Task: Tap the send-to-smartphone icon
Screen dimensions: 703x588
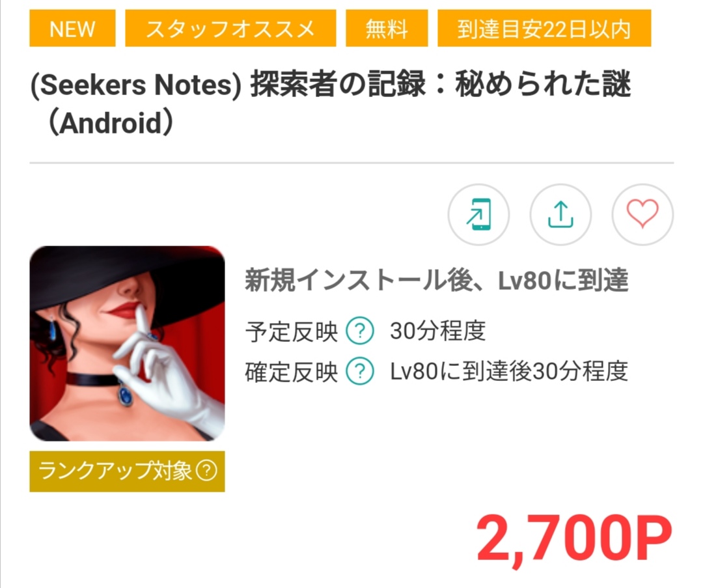Action: tap(478, 214)
